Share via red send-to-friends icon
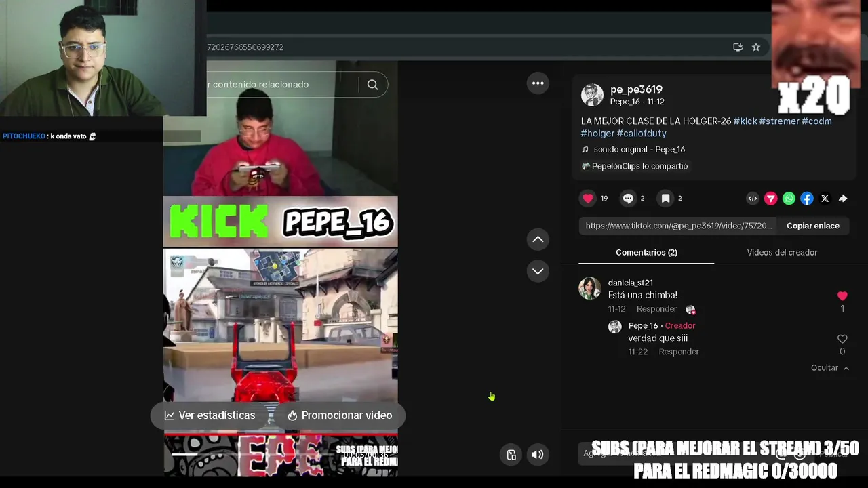The image size is (868, 488). 771,199
